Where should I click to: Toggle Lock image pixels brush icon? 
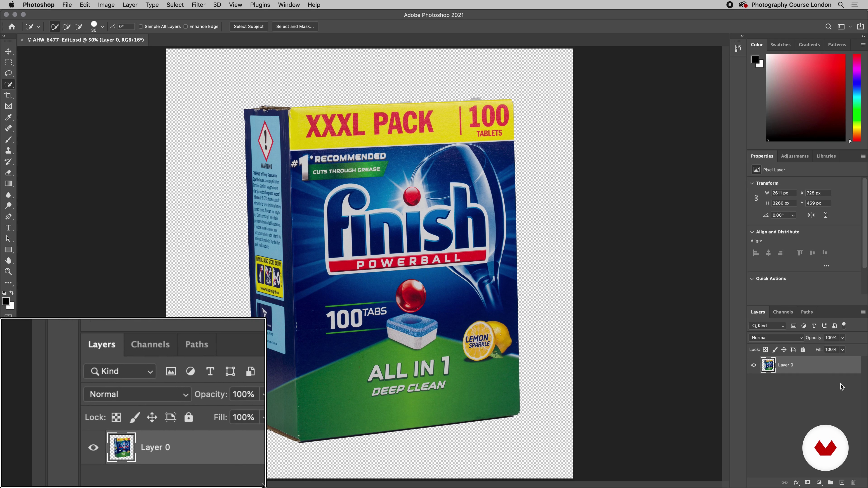click(x=775, y=350)
